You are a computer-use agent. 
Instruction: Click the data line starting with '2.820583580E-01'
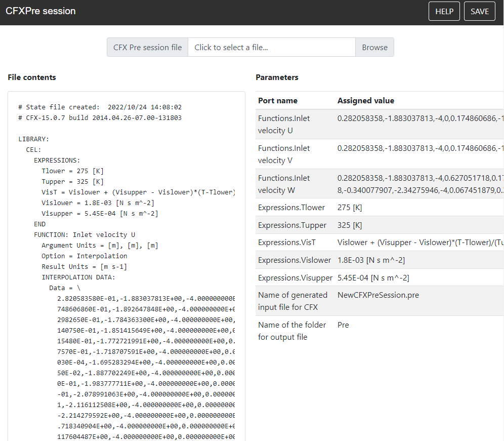[146, 298]
